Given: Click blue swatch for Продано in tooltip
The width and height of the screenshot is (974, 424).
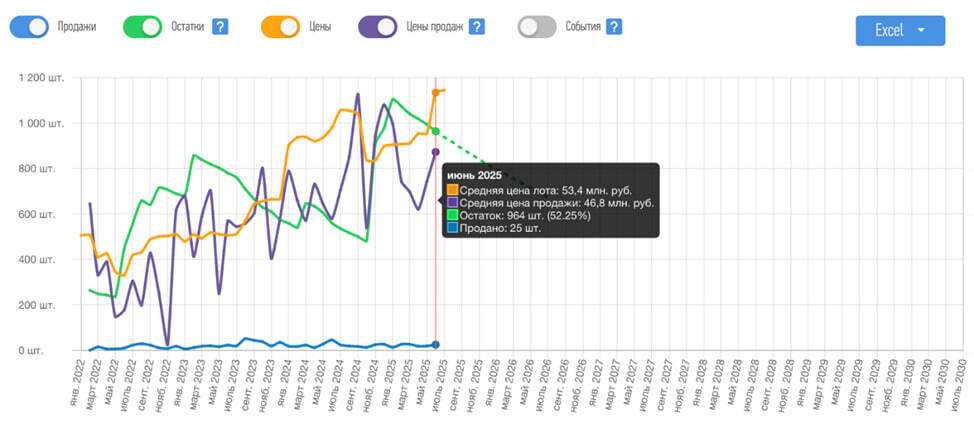Looking at the screenshot, I should click(x=452, y=228).
